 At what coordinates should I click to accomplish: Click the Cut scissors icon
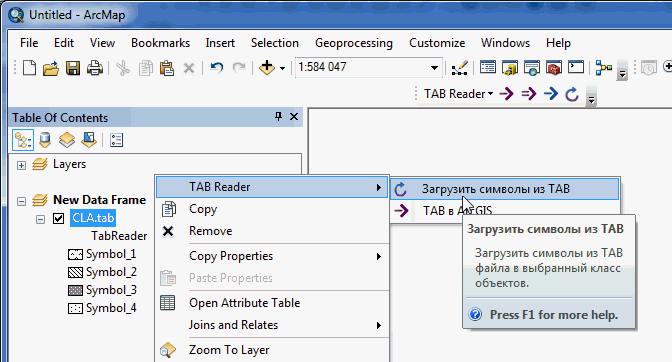(x=123, y=68)
